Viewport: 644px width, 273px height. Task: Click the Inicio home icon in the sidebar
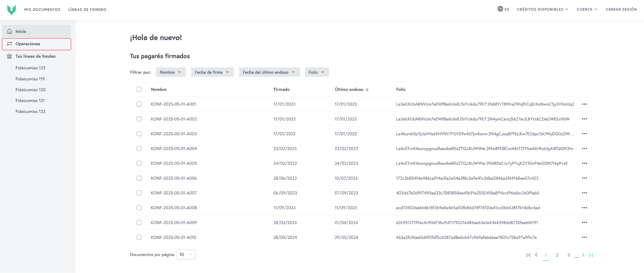click(x=10, y=31)
